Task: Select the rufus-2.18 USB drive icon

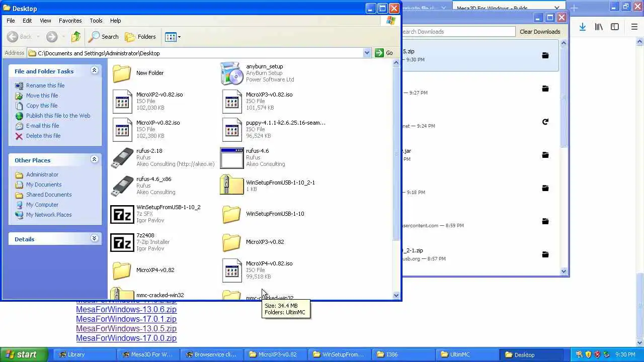Action: 122,158
